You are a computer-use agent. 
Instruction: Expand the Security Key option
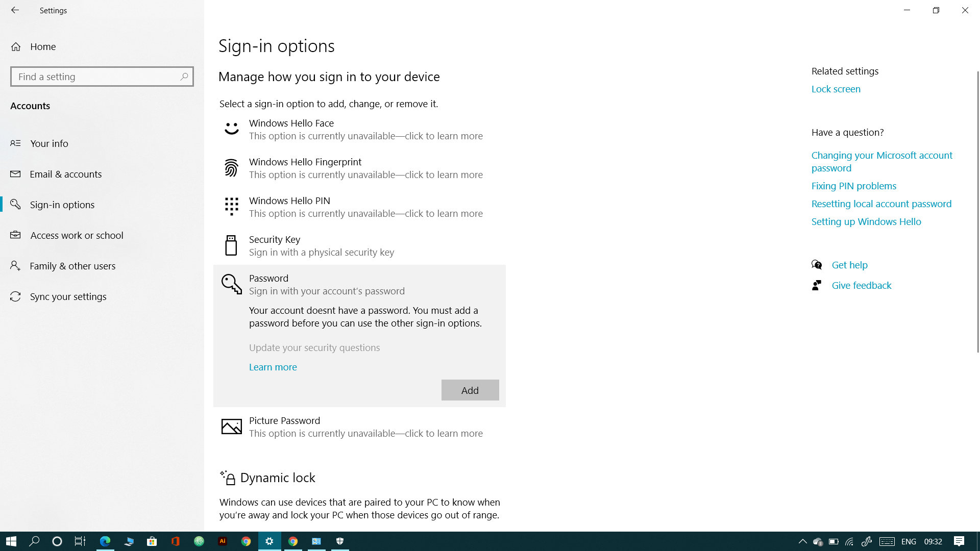coord(359,245)
